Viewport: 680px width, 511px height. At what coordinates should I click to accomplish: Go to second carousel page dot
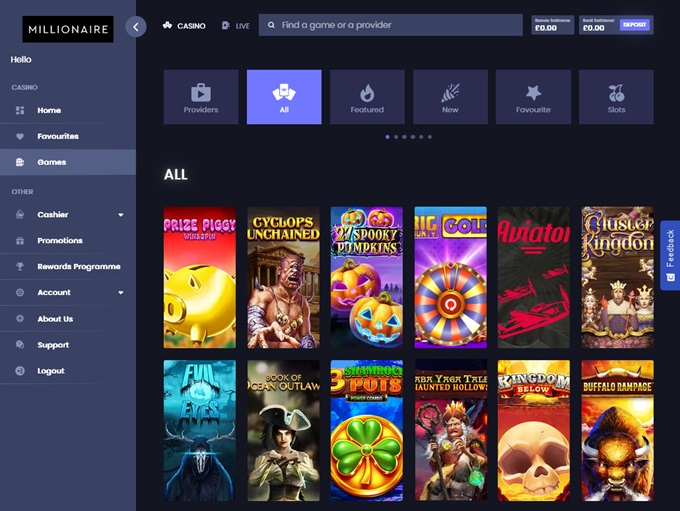[396, 136]
